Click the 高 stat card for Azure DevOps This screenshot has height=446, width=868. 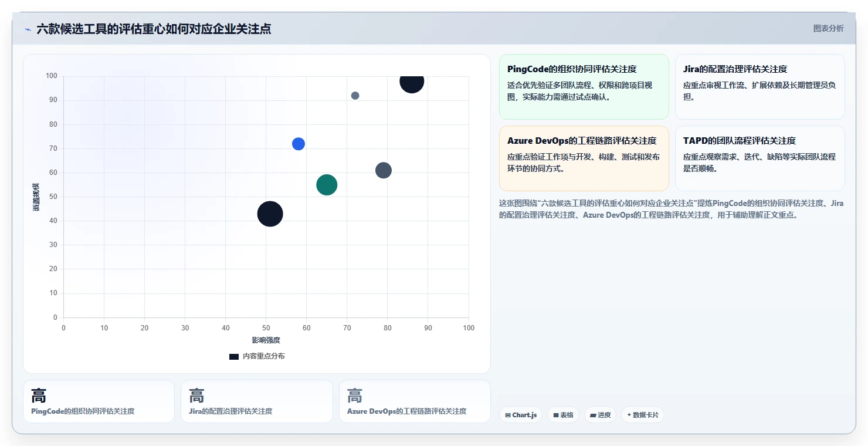[x=415, y=401]
